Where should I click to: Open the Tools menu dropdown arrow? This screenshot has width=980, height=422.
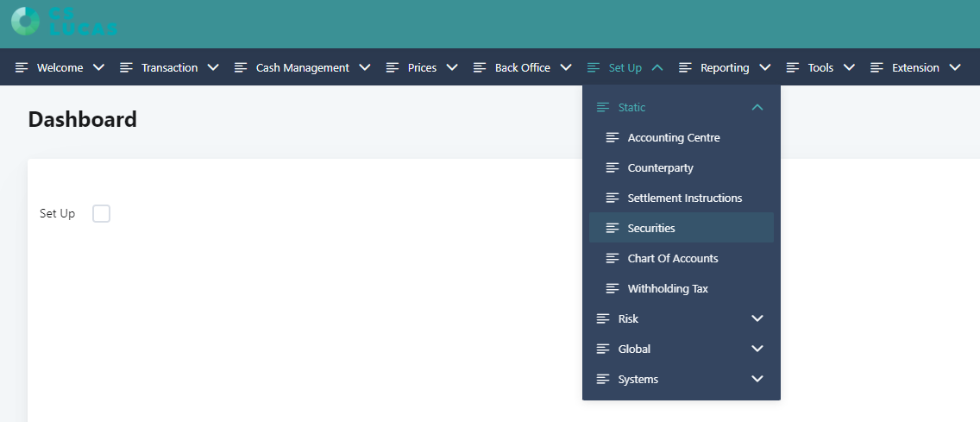[x=849, y=67]
